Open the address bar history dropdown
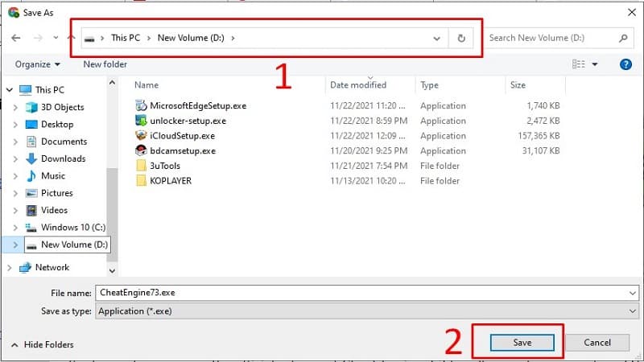The width and height of the screenshot is (644, 362). [x=437, y=38]
